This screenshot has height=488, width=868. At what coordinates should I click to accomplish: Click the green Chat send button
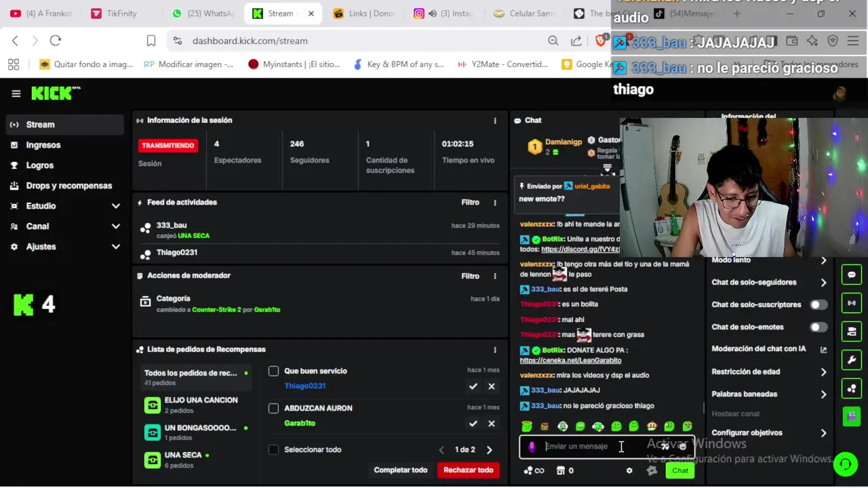pyautogui.click(x=680, y=471)
